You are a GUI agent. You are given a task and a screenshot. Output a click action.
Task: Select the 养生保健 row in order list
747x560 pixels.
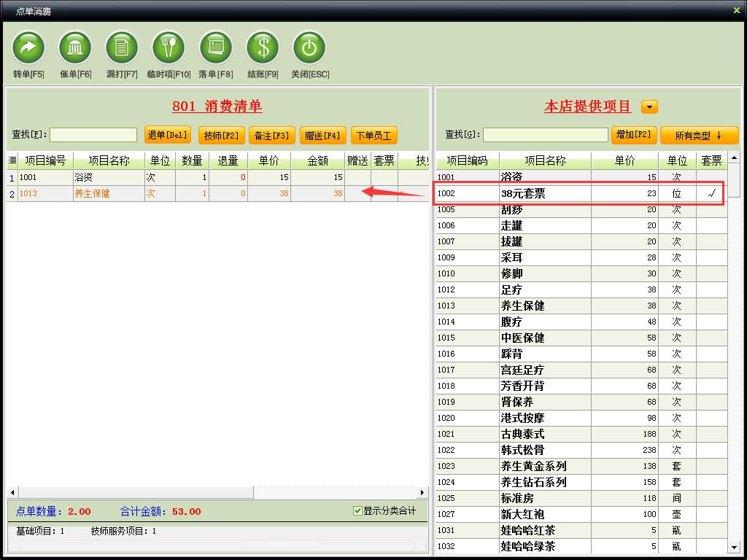pyautogui.click(x=217, y=193)
